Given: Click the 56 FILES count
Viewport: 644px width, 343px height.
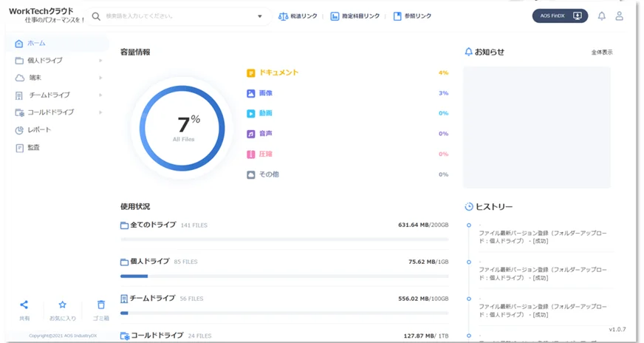Looking at the screenshot, I should [191, 299].
